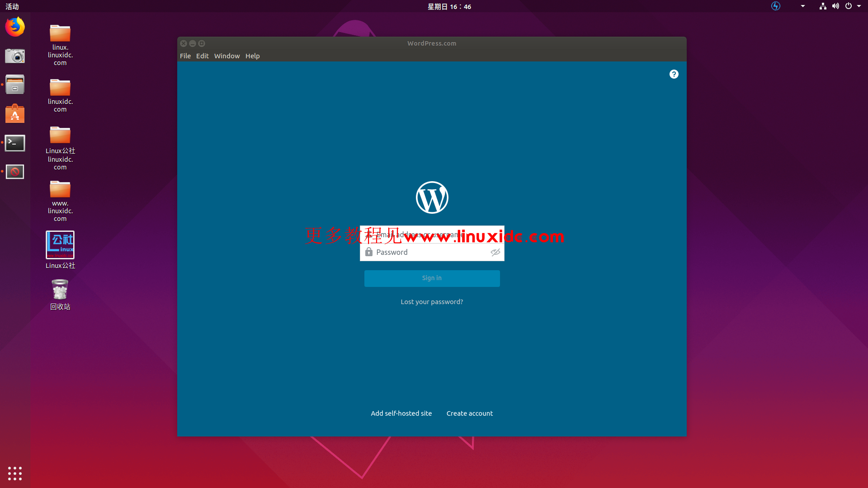The height and width of the screenshot is (488, 868).
Task: Click the volume icon in the top bar
Action: coord(836,6)
